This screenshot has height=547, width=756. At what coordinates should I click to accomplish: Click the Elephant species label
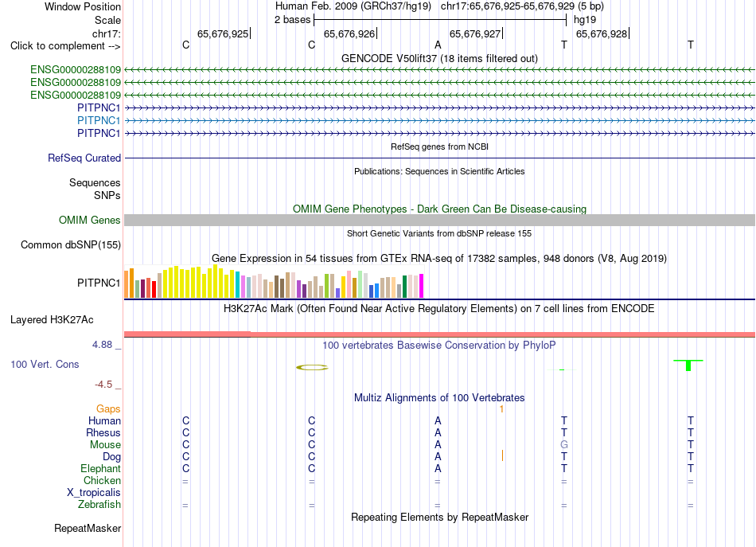100,468
